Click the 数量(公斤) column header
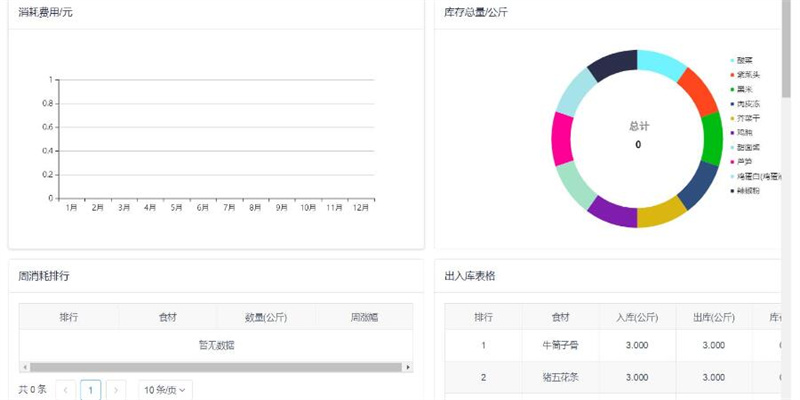 pyautogui.click(x=266, y=317)
